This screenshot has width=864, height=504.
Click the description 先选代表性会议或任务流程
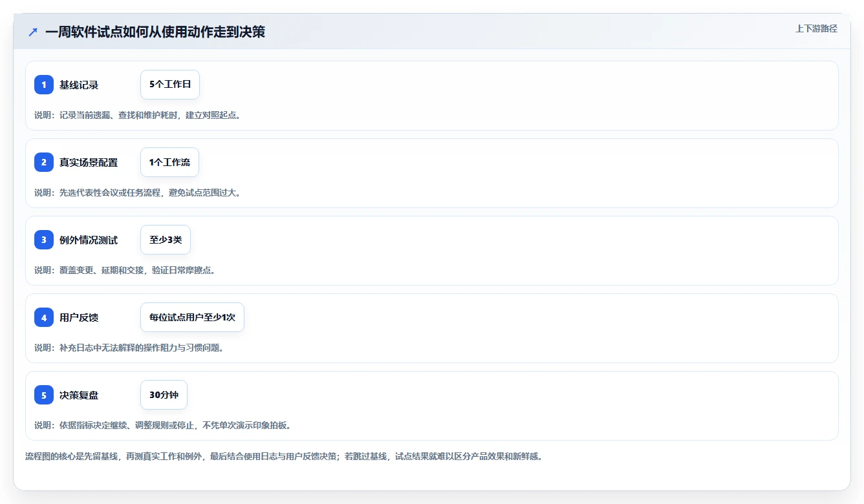click(x=138, y=193)
